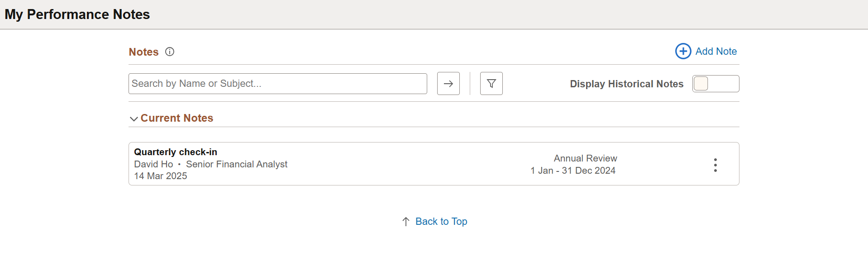Image resolution: width=868 pixels, height=280 pixels.
Task: Click the My Performance Notes page title
Action: 77,14
